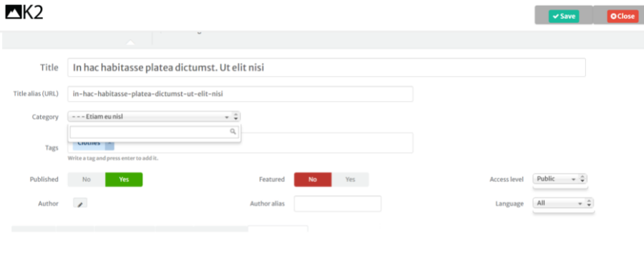Click the K2 logo icon
Viewport: 644px width, 258px height.
tap(14, 12)
